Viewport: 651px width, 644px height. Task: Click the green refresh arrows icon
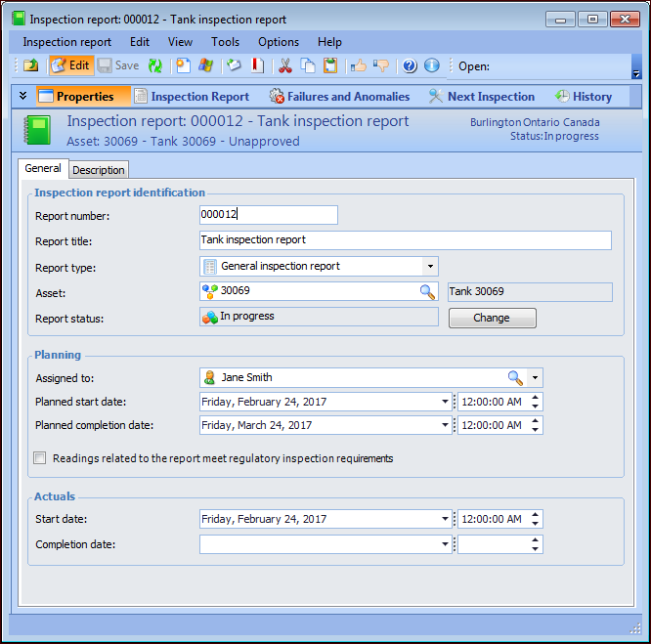155,65
